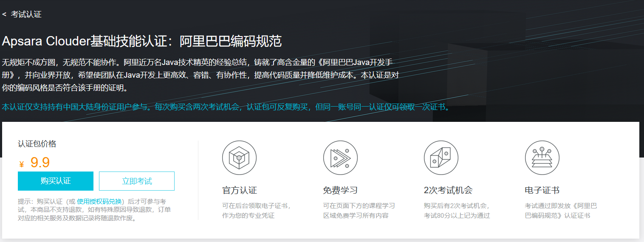Click the price 9.9 value
Viewport: 644px width, 242px height.
click(x=40, y=163)
